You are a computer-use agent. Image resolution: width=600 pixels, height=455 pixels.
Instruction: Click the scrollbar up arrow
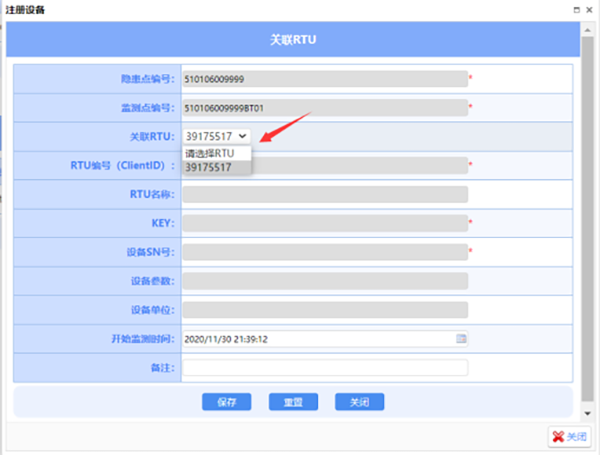coord(587,30)
